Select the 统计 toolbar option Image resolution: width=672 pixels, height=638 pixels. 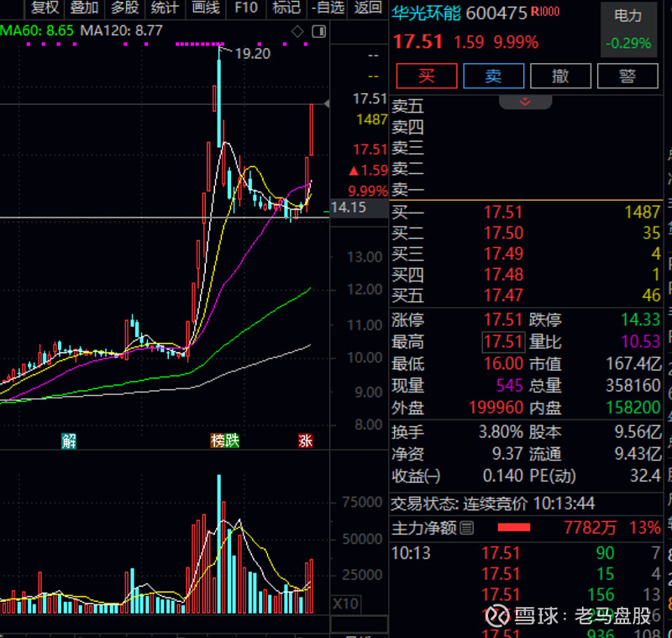pyautogui.click(x=165, y=8)
